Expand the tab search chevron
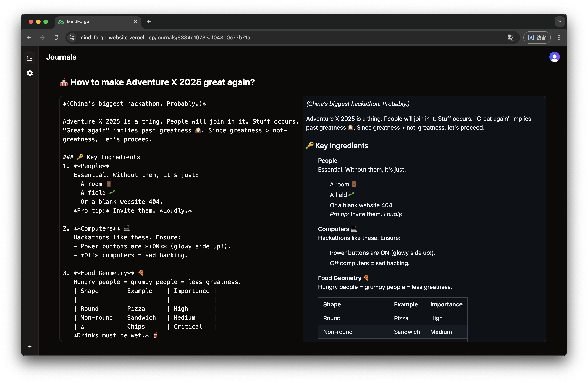Image resolution: width=588 pixels, height=383 pixels. click(x=560, y=22)
